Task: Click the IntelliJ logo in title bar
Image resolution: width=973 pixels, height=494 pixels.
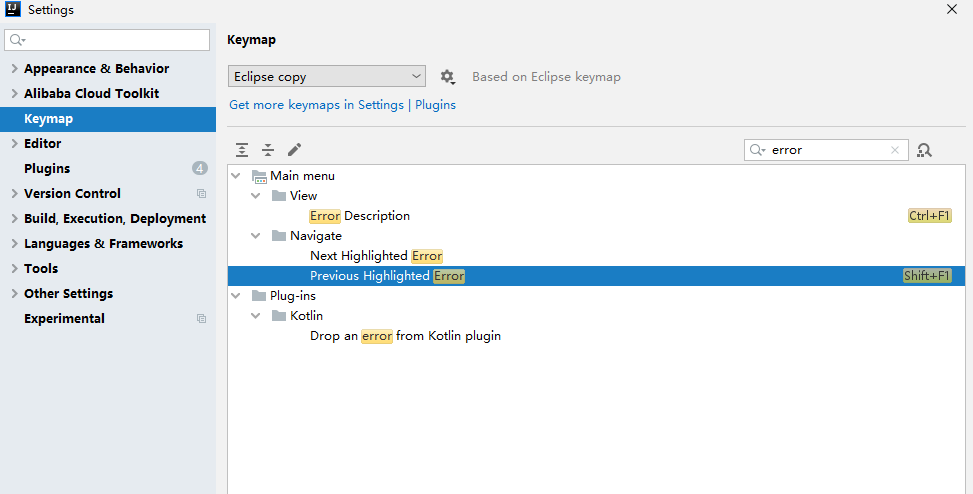Action: [x=13, y=10]
